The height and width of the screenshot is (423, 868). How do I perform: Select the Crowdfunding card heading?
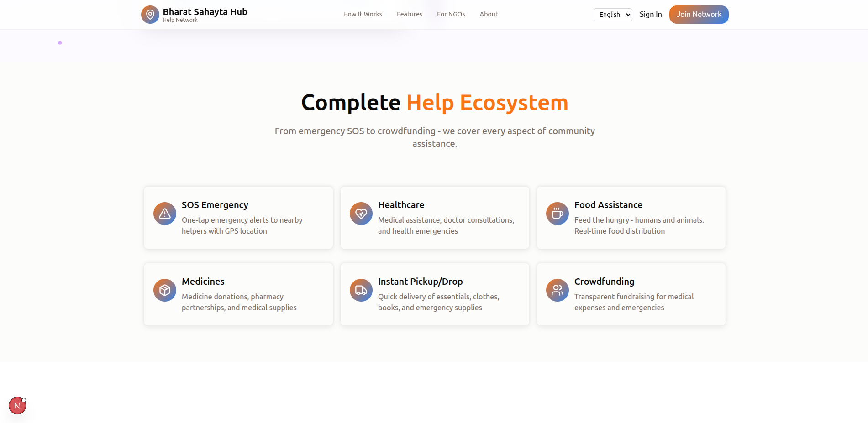(x=604, y=282)
